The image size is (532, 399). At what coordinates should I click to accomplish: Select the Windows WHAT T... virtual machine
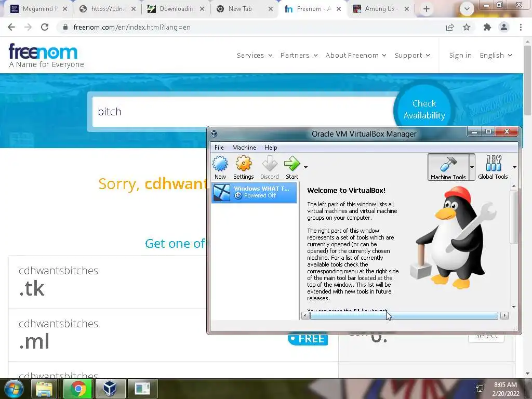coord(254,192)
